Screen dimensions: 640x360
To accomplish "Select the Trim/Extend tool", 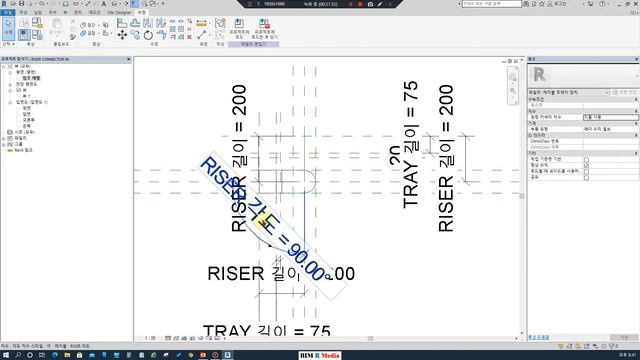I will click(161, 36).
